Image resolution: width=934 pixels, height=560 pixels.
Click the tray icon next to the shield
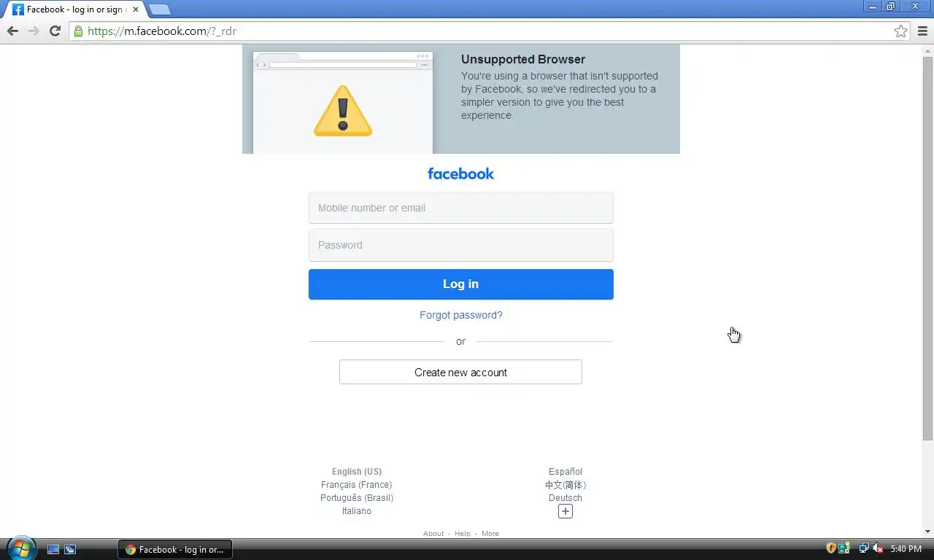pyautogui.click(x=844, y=548)
